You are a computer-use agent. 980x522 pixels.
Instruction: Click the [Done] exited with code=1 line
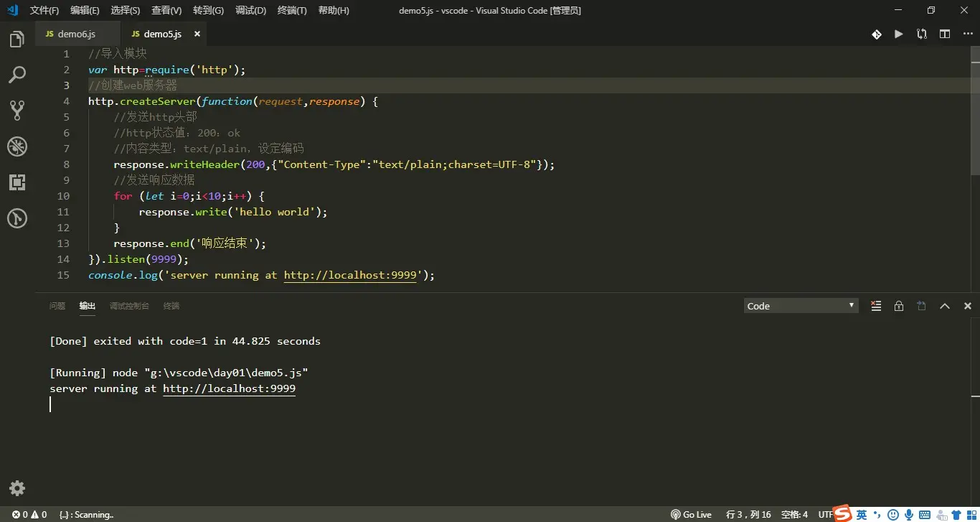(185, 341)
